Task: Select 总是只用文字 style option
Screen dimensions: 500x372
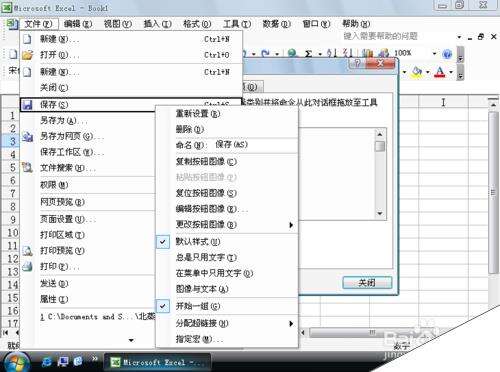Action: pyautogui.click(x=206, y=257)
